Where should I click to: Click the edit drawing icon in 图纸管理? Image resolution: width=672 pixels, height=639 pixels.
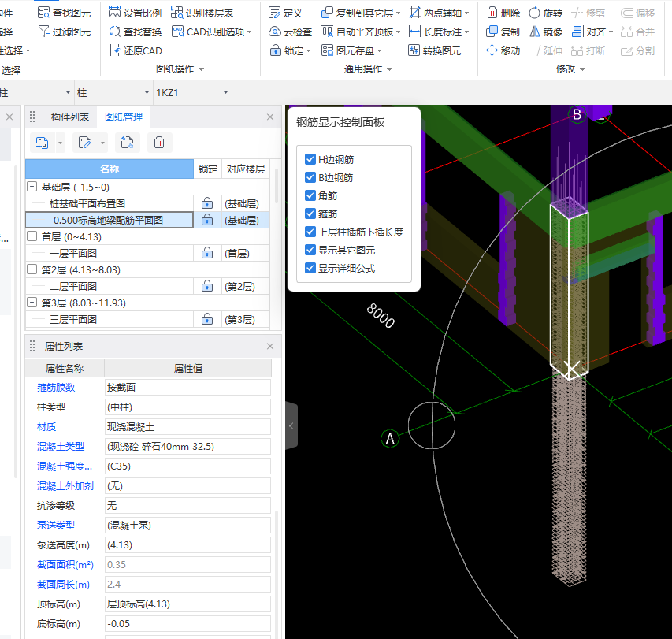pyautogui.click(x=85, y=143)
